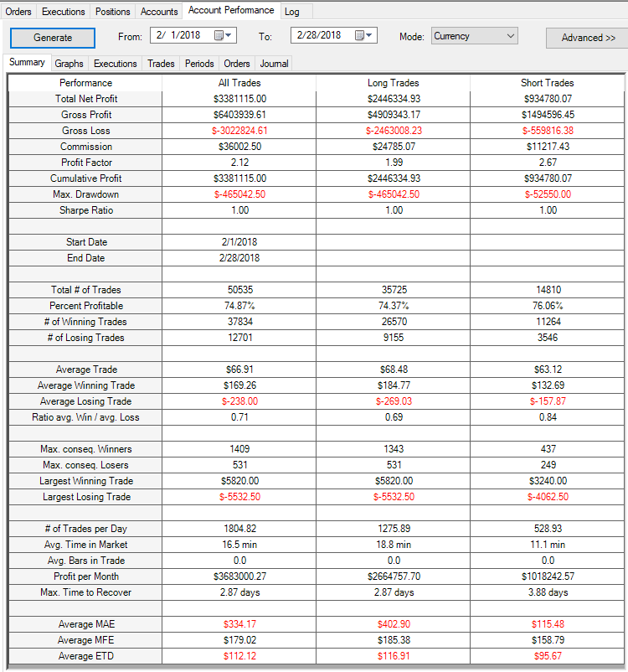628x672 pixels.
Task: Click Avg. Time in Market 16.5 min
Action: pos(239,545)
